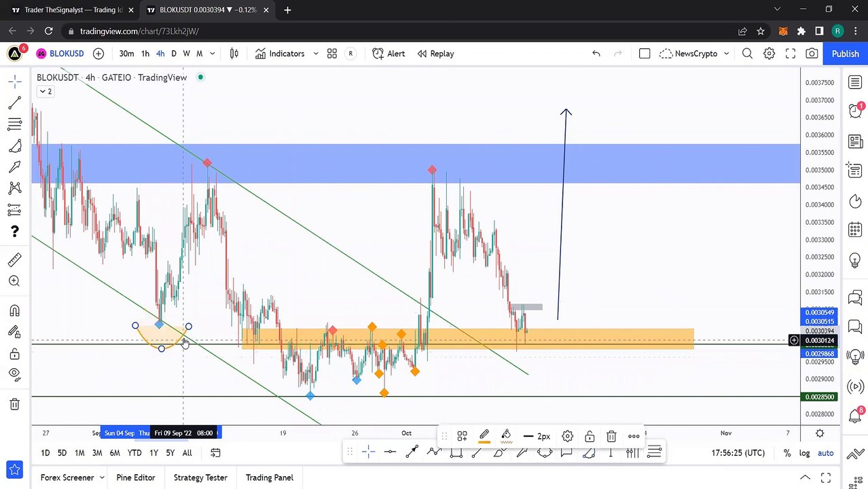Open go to date calendar icon
Image resolution: width=868 pixels, height=489 pixels.
pos(215,453)
